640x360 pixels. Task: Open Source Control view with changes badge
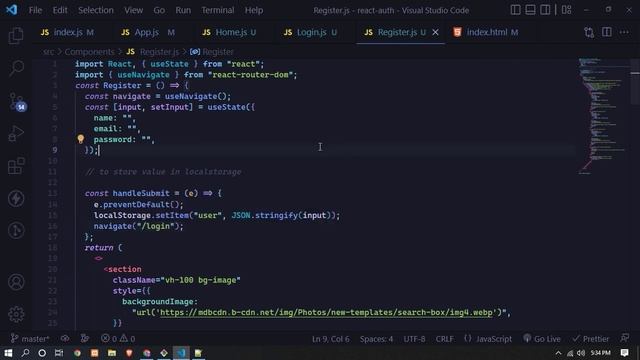17,101
